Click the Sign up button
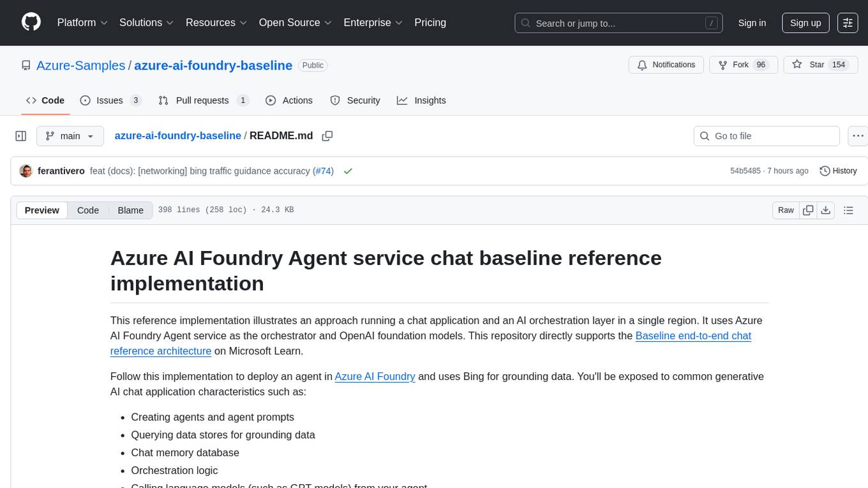The width and height of the screenshot is (868, 488). 805,22
